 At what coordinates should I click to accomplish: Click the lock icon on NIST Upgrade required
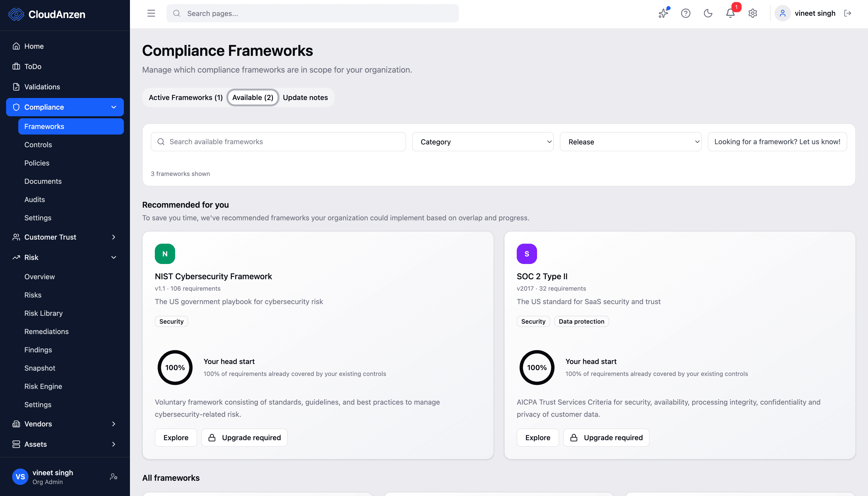click(212, 437)
